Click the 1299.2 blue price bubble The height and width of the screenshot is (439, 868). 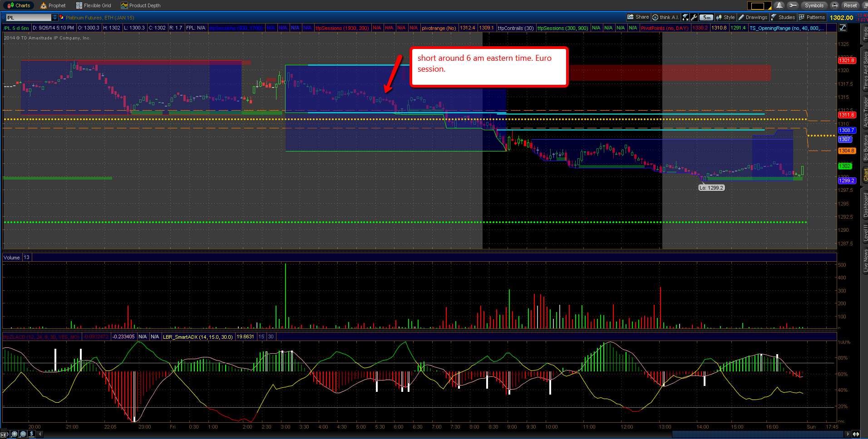coord(847,180)
